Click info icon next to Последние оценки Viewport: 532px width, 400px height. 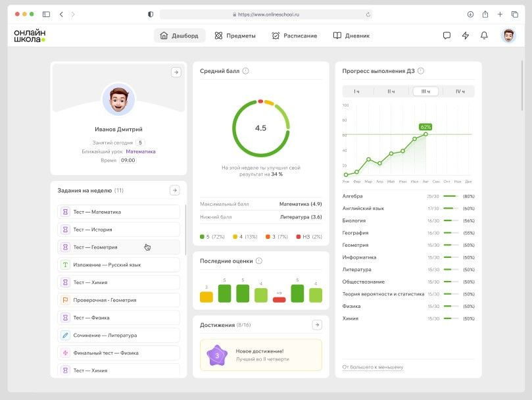pyautogui.click(x=258, y=261)
